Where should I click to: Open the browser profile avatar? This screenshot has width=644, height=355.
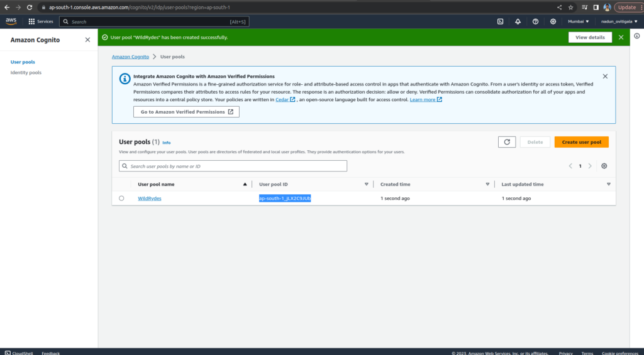click(x=607, y=8)
